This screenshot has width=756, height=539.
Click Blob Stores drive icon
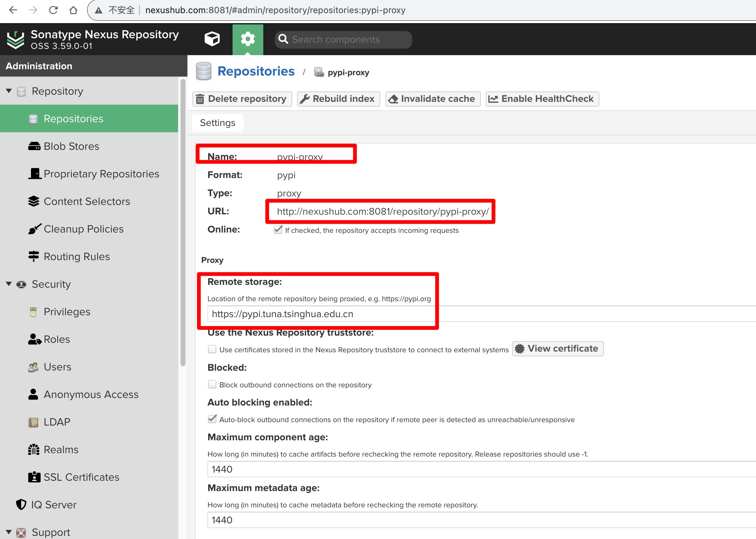34,146
